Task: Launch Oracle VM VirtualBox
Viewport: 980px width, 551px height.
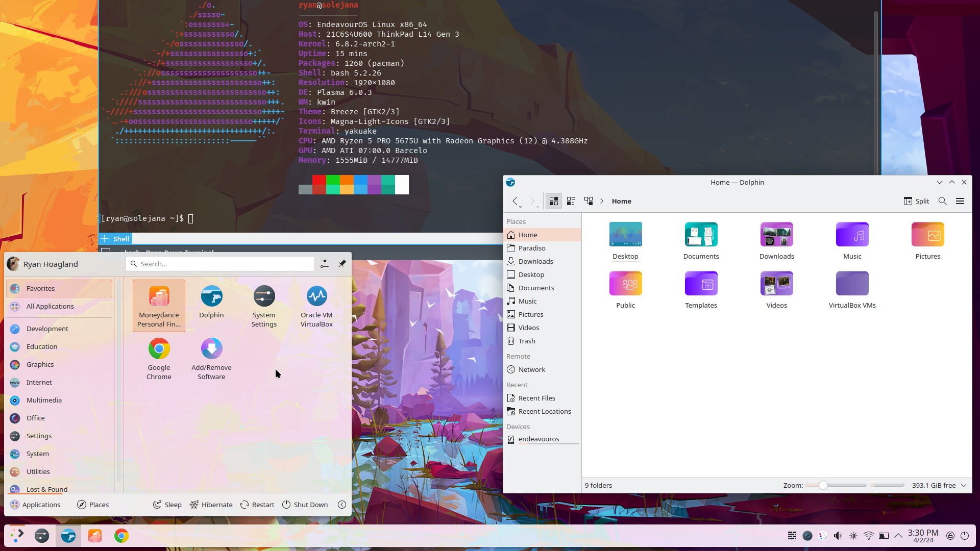Action: (x=316, y=306)
